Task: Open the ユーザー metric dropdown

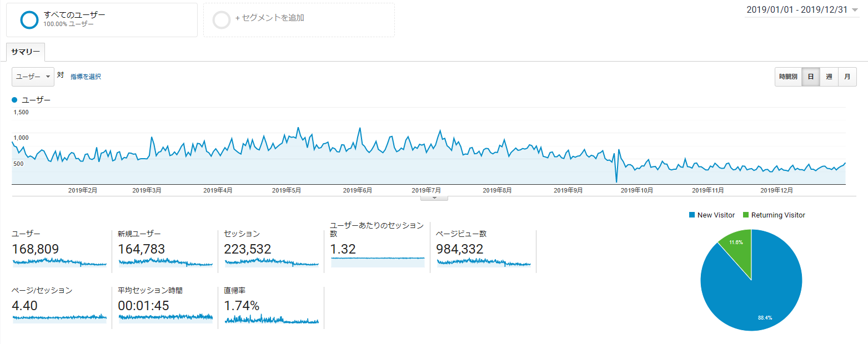Action: [33, 77]
